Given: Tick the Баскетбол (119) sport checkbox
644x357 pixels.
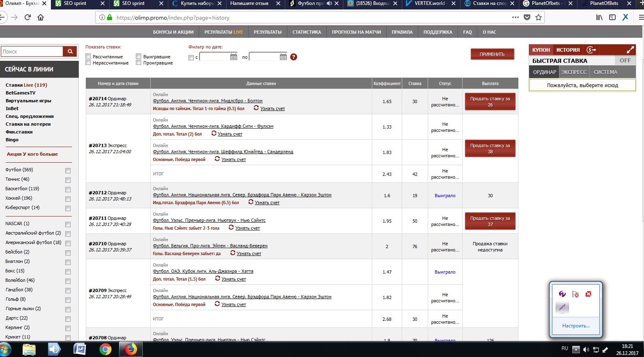Looking at the screenshot, I should point(68,189).
